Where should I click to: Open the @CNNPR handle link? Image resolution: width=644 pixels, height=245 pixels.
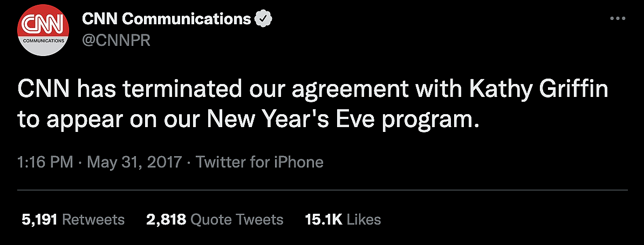click(116, 40)
